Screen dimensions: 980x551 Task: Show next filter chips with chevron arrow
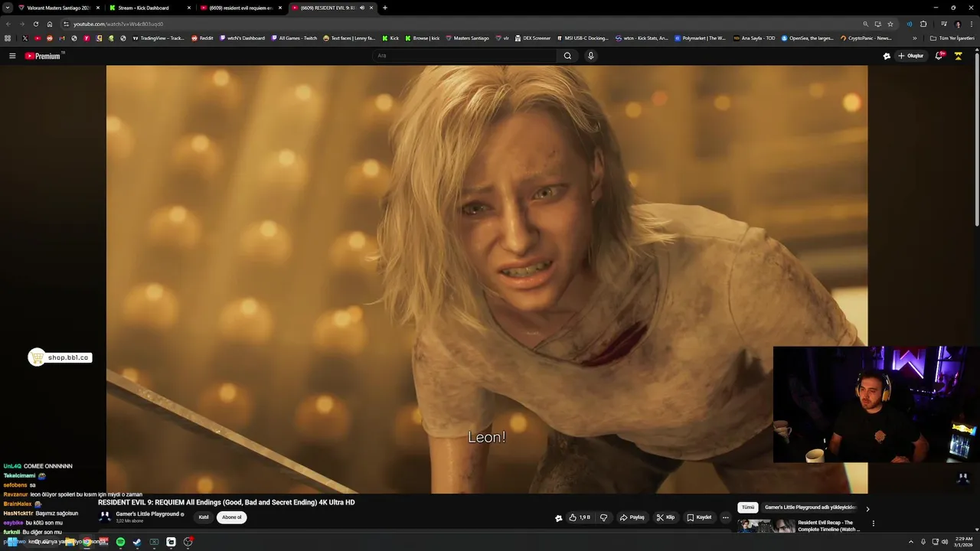(867, 509)
